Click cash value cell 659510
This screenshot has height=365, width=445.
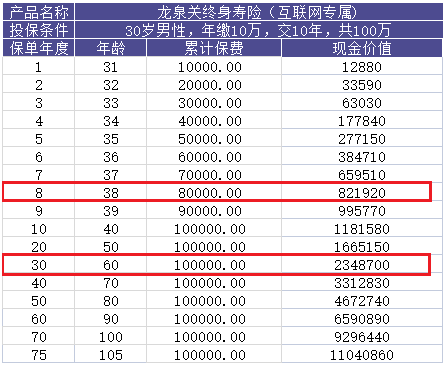pos(362,175)
